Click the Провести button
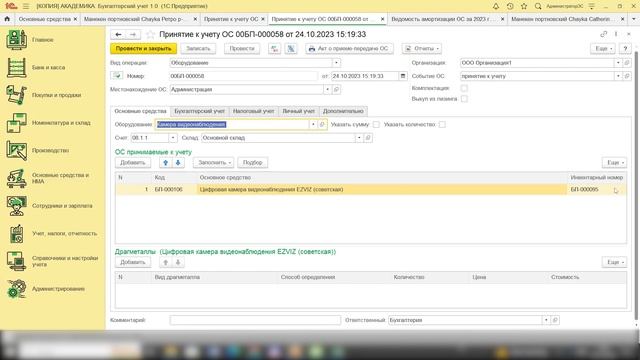 point(242,49)
